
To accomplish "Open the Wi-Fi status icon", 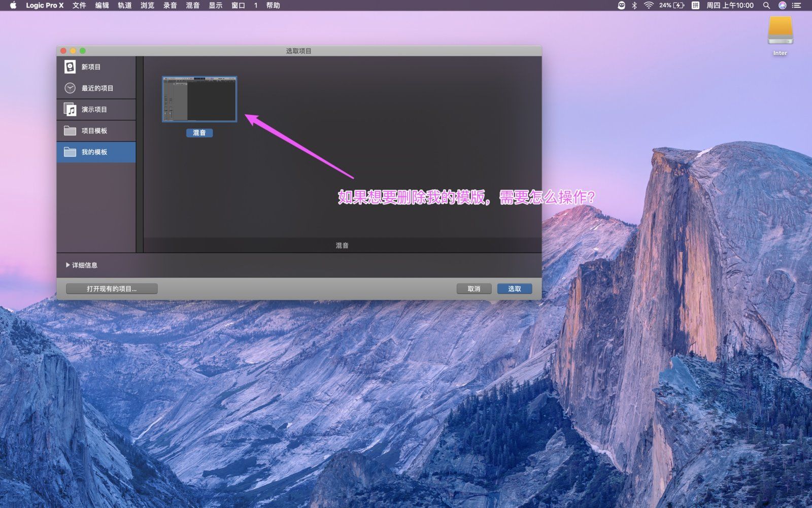I will 648,5.
